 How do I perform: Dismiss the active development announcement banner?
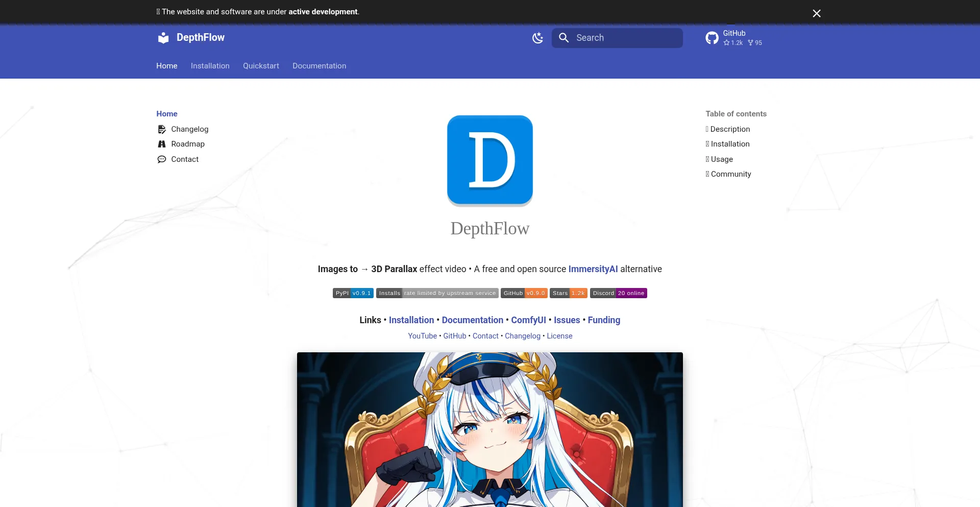point(817,13)
